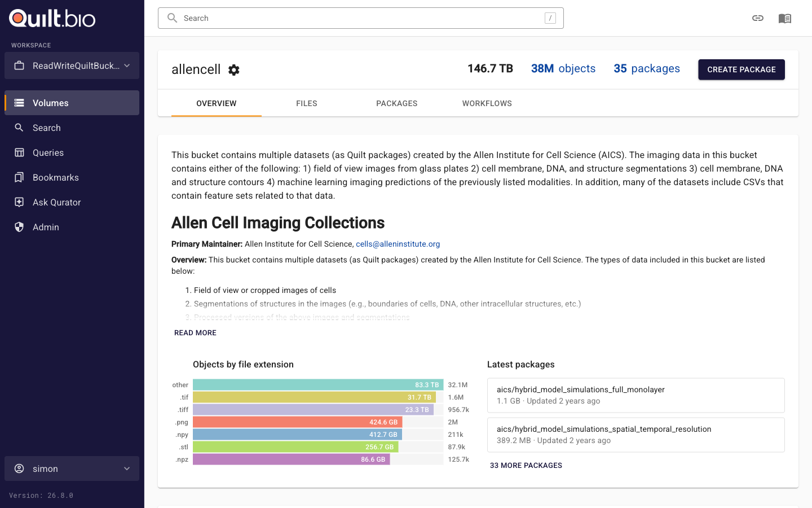Viewport: 812px width, 508px height.
Task: Click the WORKSPACE label in sidebar
Action: pyautogui.click(x=31, y=45)
